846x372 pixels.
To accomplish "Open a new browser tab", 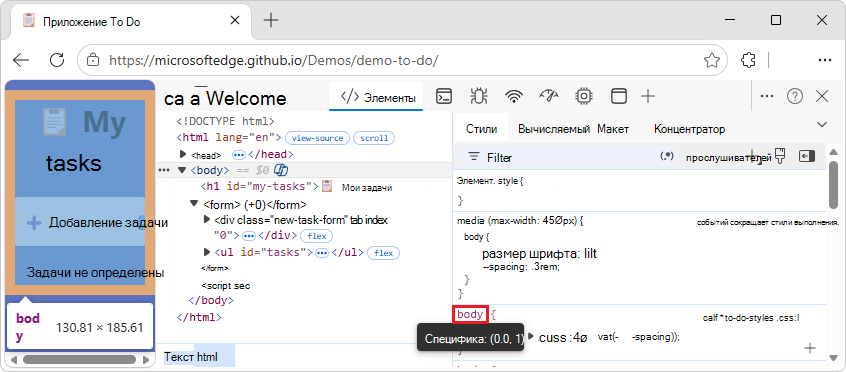I will (x=271, y=21).
